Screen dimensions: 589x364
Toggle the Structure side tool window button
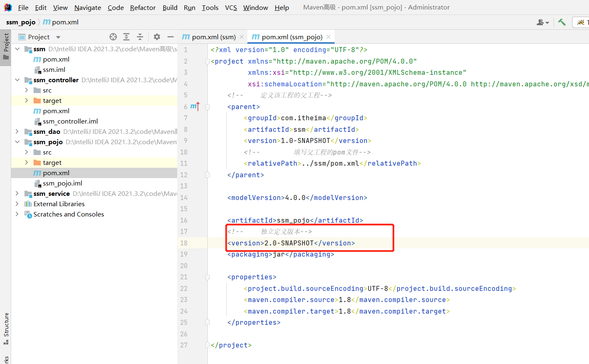click(6, 329)
